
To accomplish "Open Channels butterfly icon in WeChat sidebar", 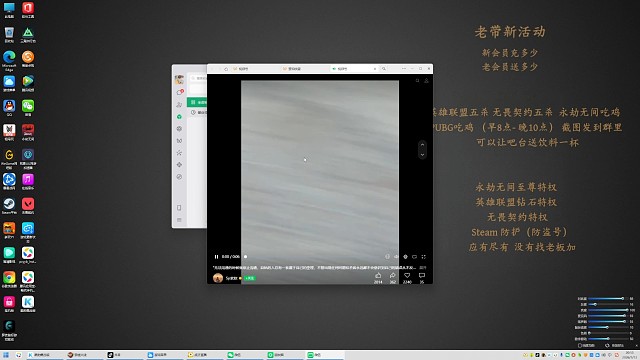I will [x=179, y=141].
